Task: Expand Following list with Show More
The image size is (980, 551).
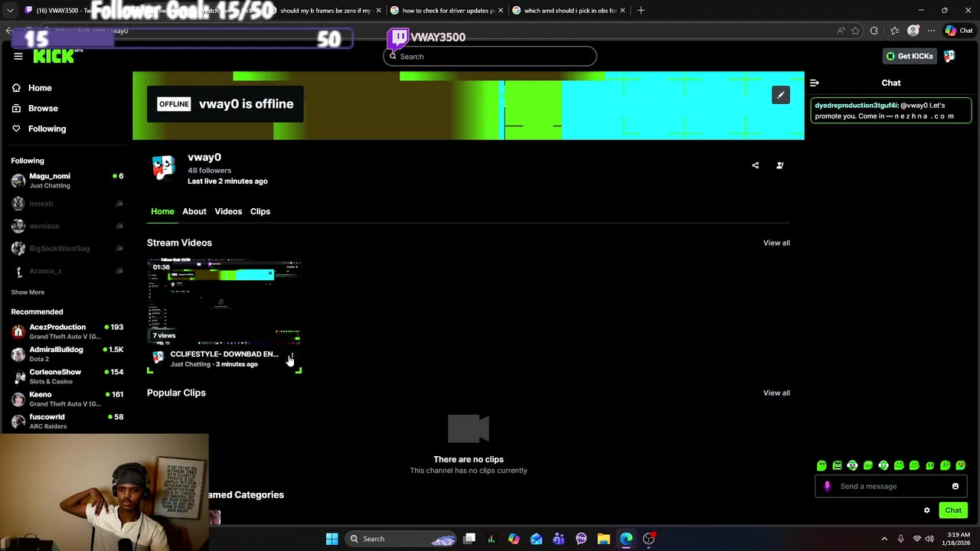Action: (x=28, y=292)
